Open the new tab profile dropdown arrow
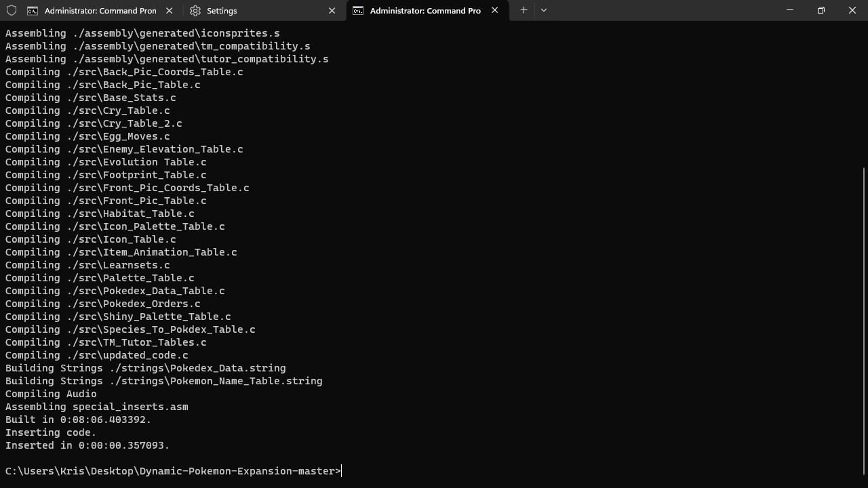This screenshot has width=868, height=488. (543, 10)
